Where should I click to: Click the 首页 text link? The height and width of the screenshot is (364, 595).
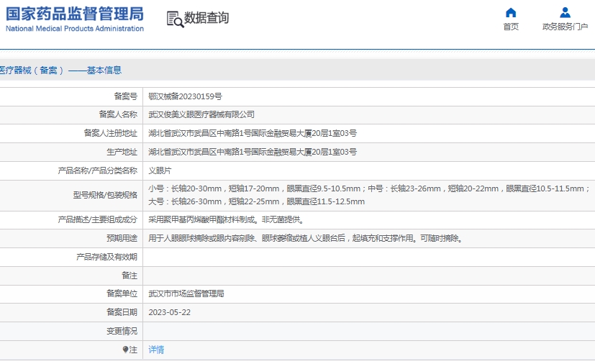(511, 27)
